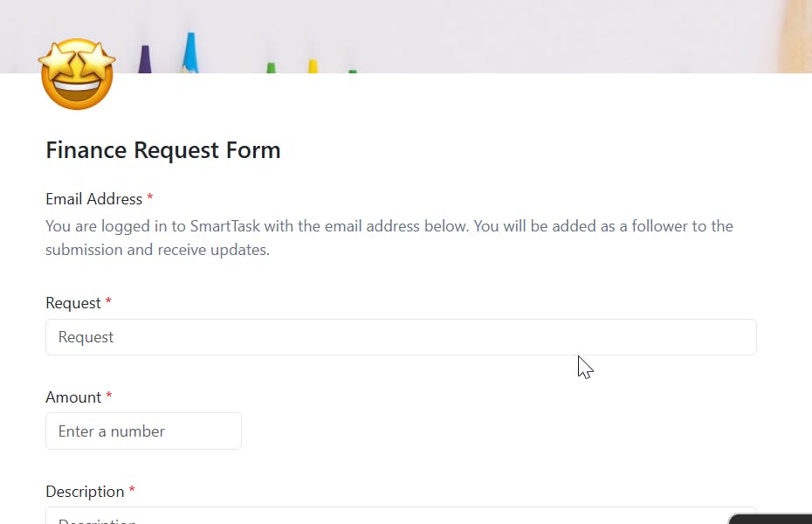Click the Email Address label

coord(93,199)
